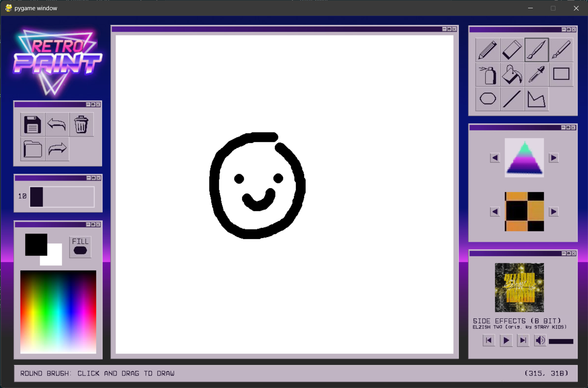Select the rectangle shape tool
Viewport: 588px width, 388px height.
pos(561,74)
